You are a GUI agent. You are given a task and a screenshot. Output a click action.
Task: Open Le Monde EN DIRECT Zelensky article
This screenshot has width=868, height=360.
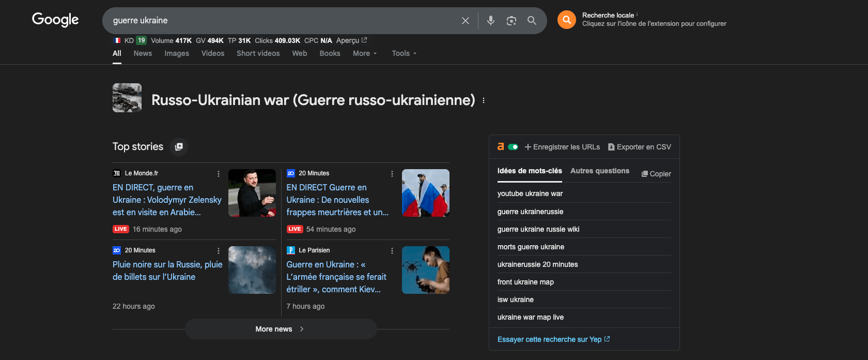167,200
